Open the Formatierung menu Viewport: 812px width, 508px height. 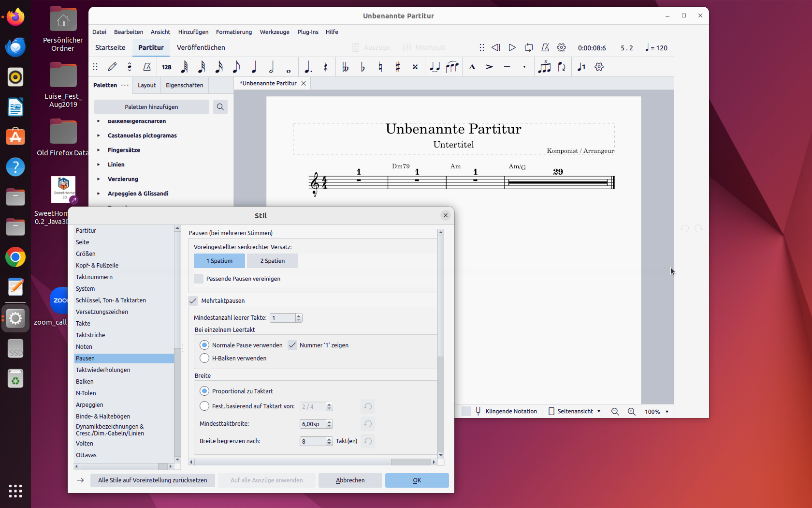coord(234,32)
